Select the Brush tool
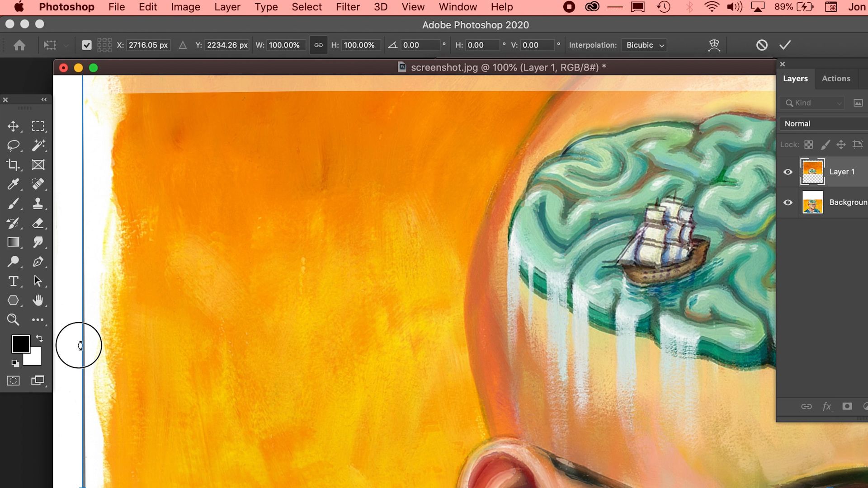This screenshot has width=868, height=488. [x=13, y=203]
